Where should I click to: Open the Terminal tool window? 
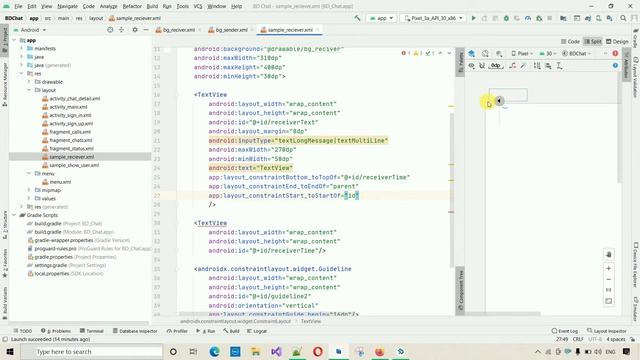click(x=92, y=331)
